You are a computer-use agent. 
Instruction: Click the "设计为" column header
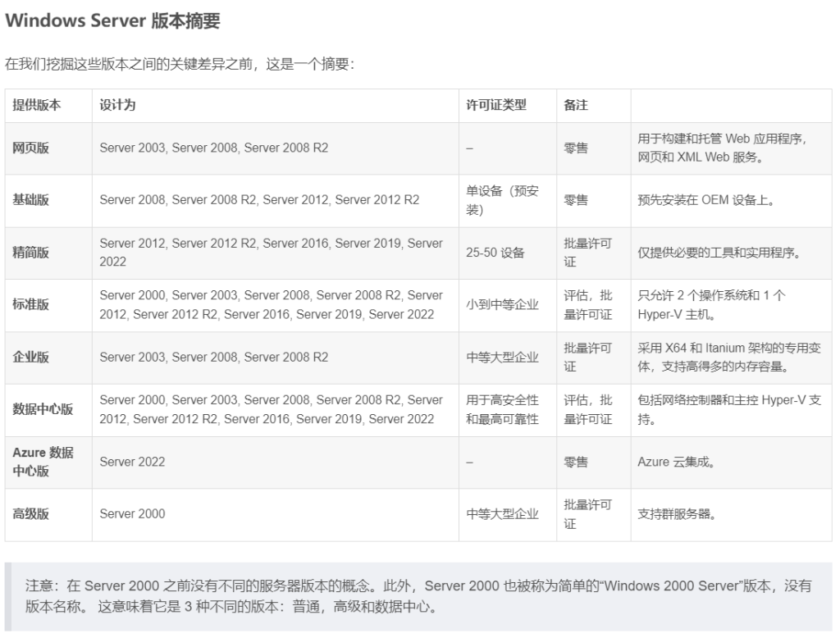[x=117, y=105]
